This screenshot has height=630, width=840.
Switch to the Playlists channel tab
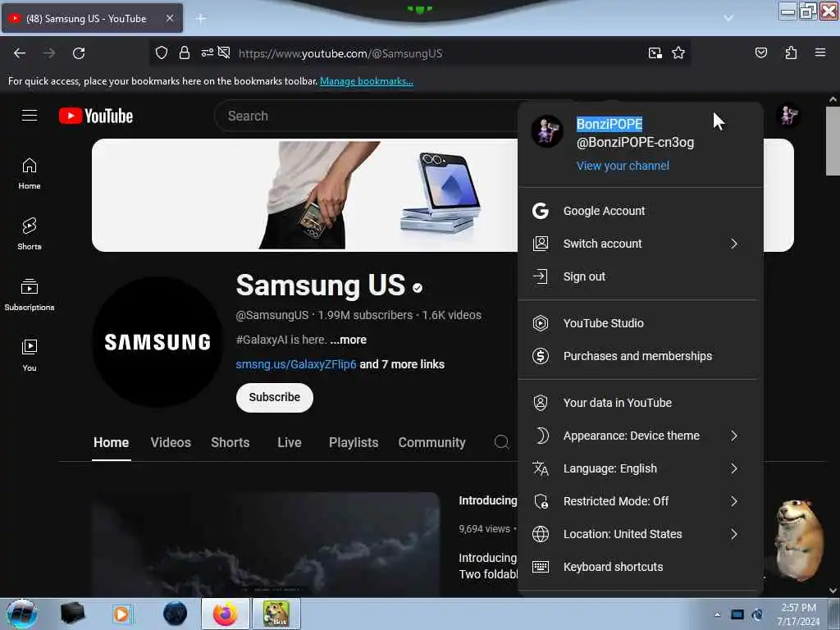click(354, 442)
